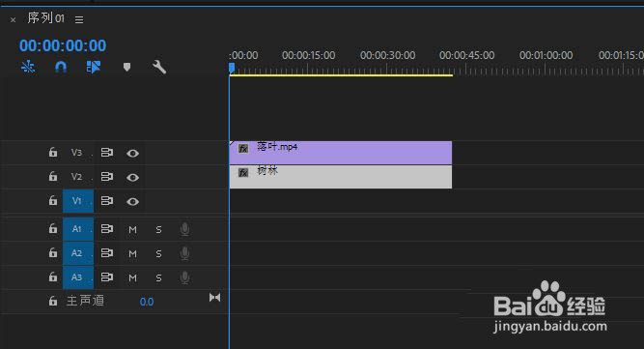Image resolution: width=644 pixels, height=349 pixels.
Task: Toggle the Snap magnet icon
Action: [x=61, y=67]
